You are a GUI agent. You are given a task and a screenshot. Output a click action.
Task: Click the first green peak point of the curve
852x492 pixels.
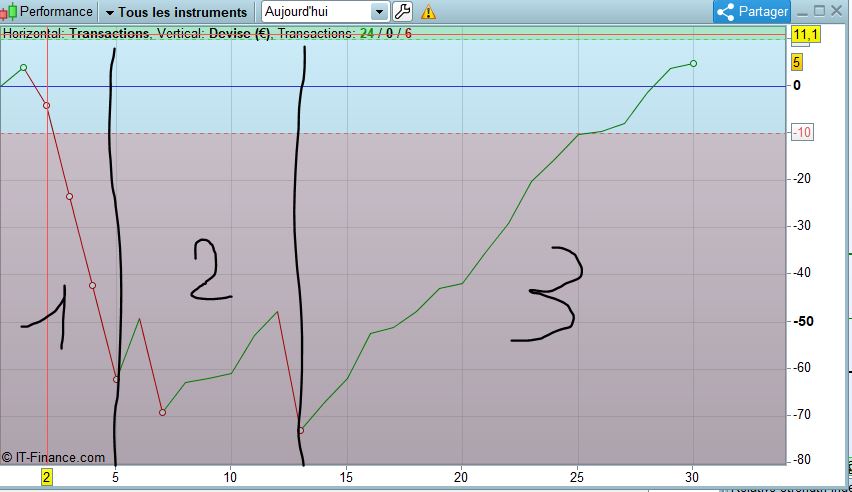[x=23, y=67]
